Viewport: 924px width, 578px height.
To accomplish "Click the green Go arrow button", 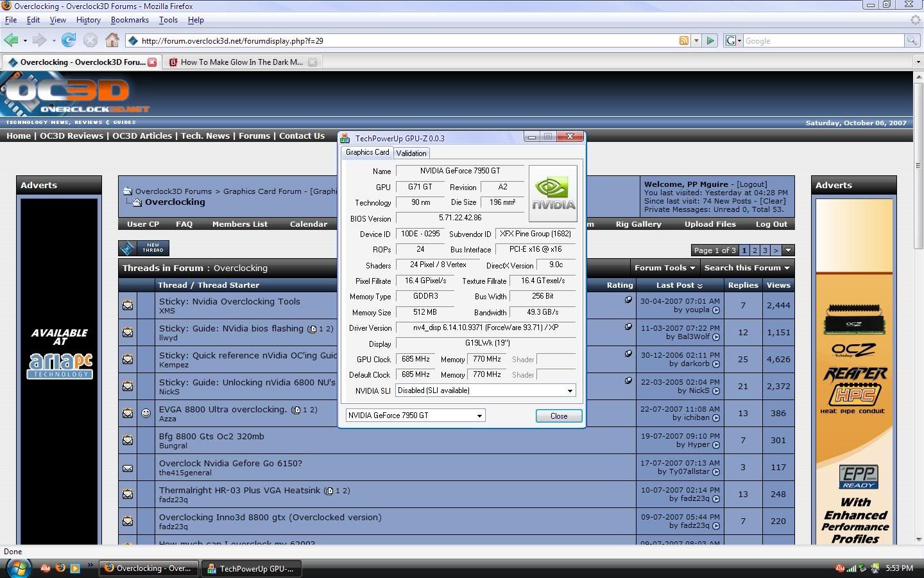I will point(710,40).
